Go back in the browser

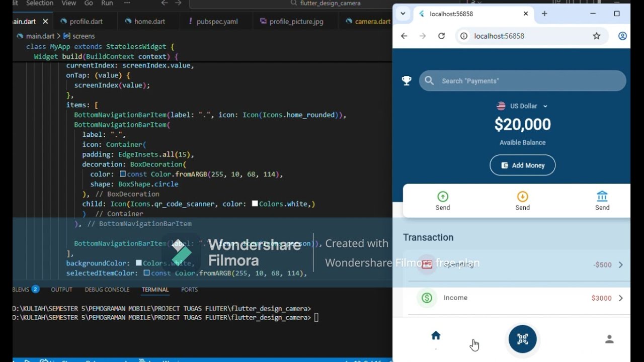click(404, 36)
